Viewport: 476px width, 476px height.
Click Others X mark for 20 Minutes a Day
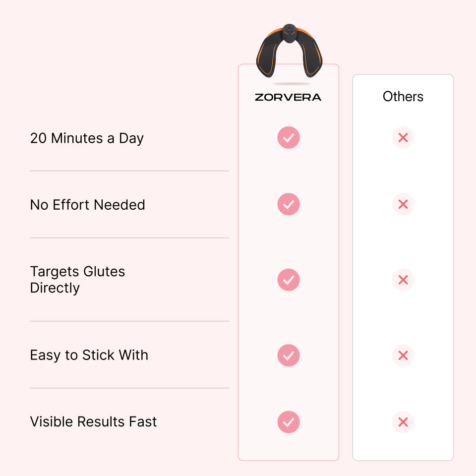pyautogui.click(x=403, y=137)
